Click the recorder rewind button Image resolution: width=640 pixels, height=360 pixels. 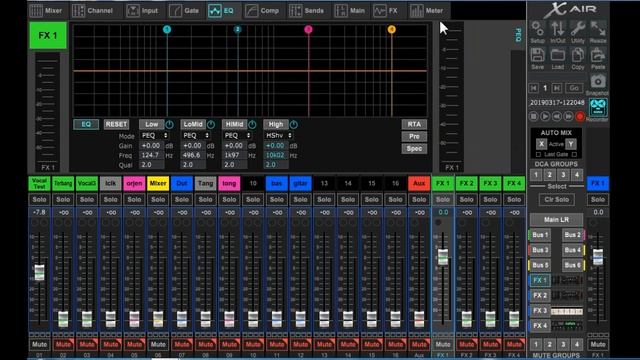click(557, 117)
